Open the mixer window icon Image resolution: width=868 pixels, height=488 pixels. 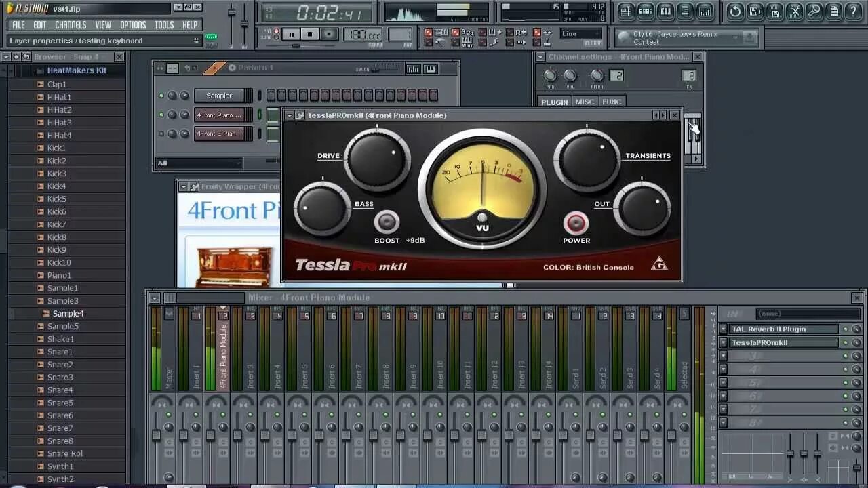click(705, 12)
